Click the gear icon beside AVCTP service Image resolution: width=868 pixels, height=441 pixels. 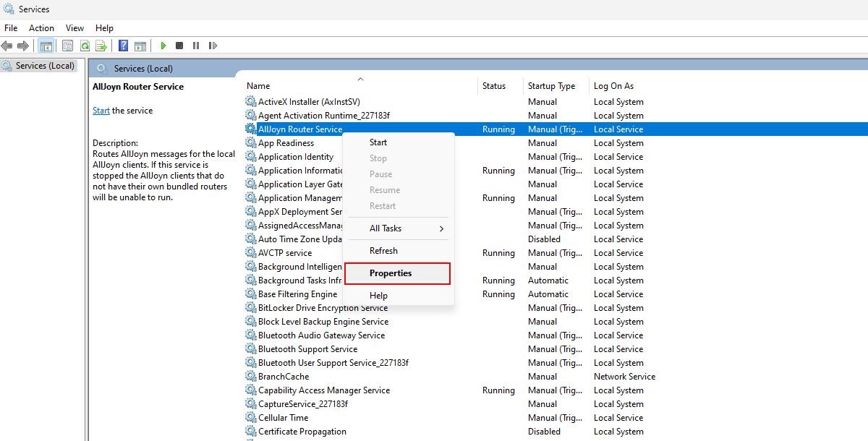point(251,253)
